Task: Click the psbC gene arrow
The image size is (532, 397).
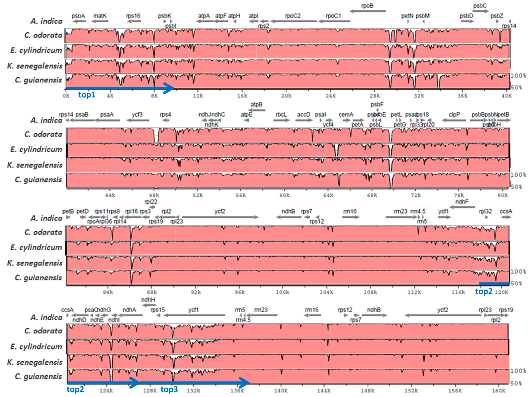Action: [x=481, y=11]
